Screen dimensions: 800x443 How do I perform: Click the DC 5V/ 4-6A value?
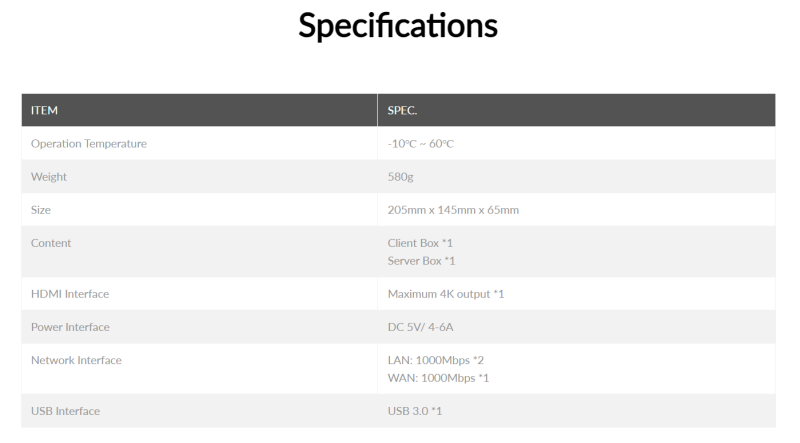coord(424,327)
